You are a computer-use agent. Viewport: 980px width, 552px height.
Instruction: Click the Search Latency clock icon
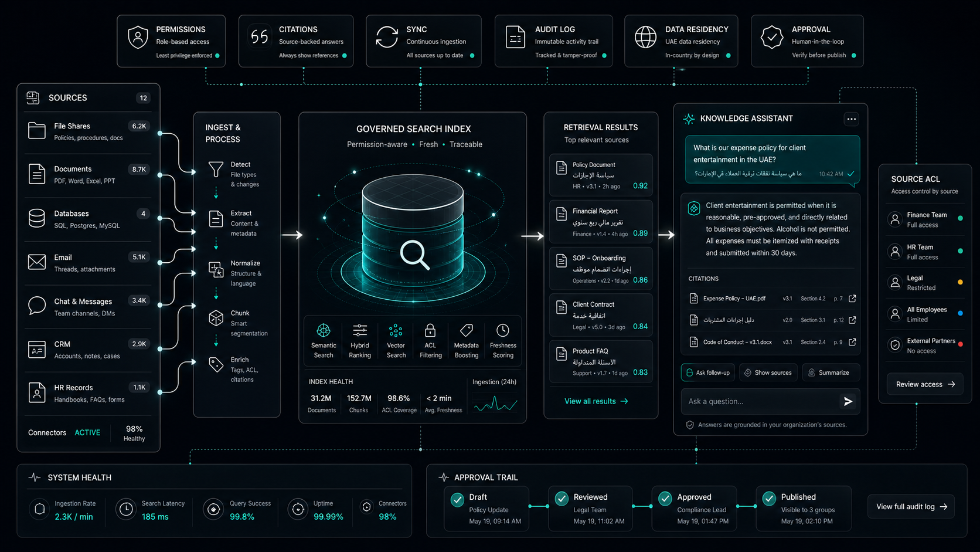125,509
